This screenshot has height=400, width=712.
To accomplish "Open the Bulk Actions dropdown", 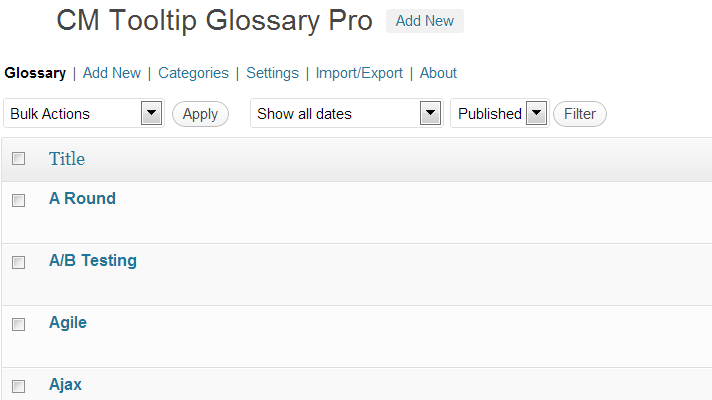I will click(84, 114).
